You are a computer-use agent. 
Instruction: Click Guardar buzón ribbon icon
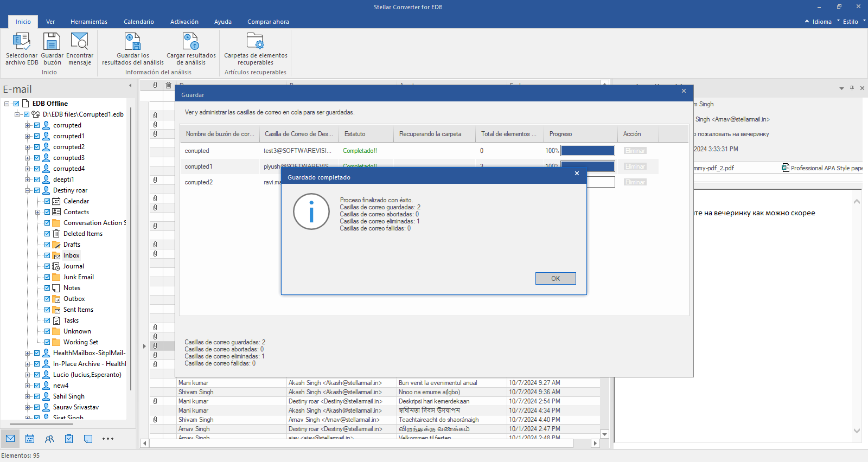(x=52, y=41)
